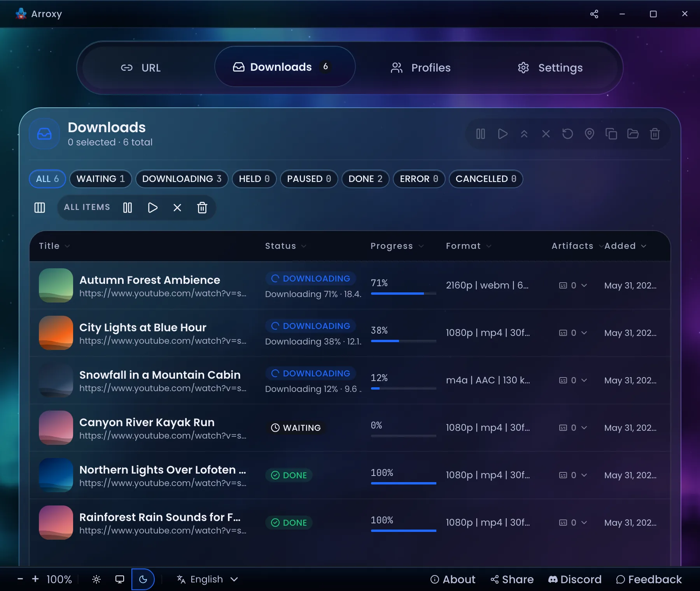
Task: Click the City Lights at Blue Hour thumbnail
Action: [56, 333]
